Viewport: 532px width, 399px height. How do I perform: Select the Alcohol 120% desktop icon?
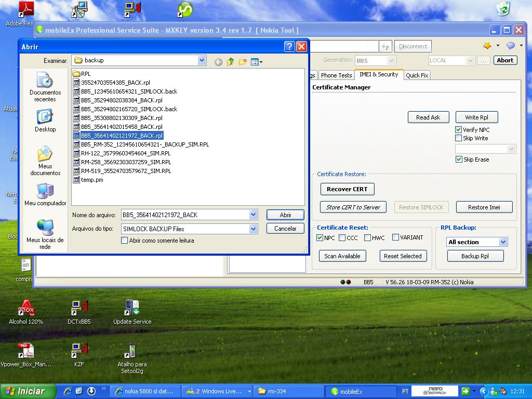26,312
